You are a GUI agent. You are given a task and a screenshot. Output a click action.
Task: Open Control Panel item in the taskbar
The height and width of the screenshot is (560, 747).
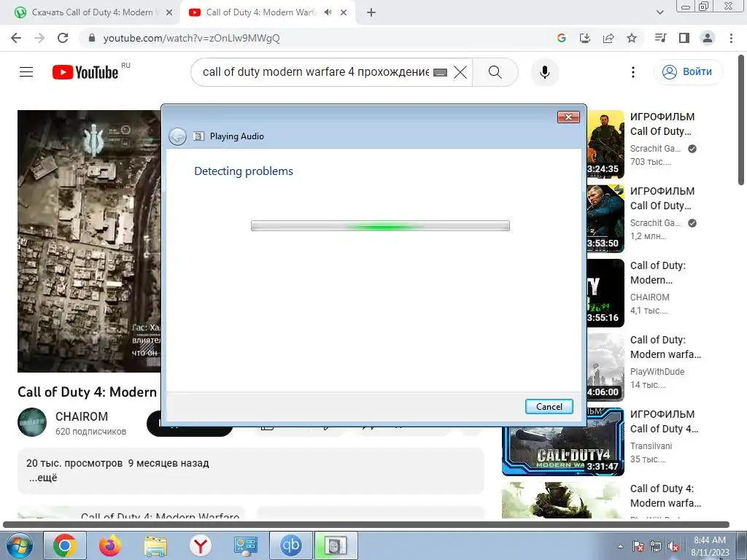coord(246,545)
